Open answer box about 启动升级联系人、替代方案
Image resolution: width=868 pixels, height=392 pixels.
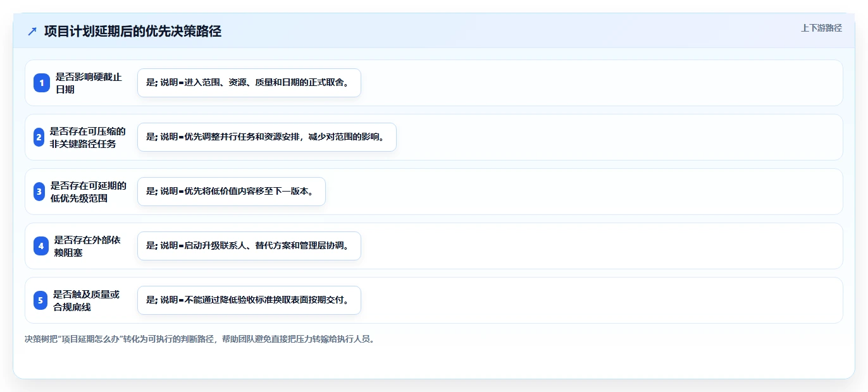pyautogui.click(x=249, y=246)
